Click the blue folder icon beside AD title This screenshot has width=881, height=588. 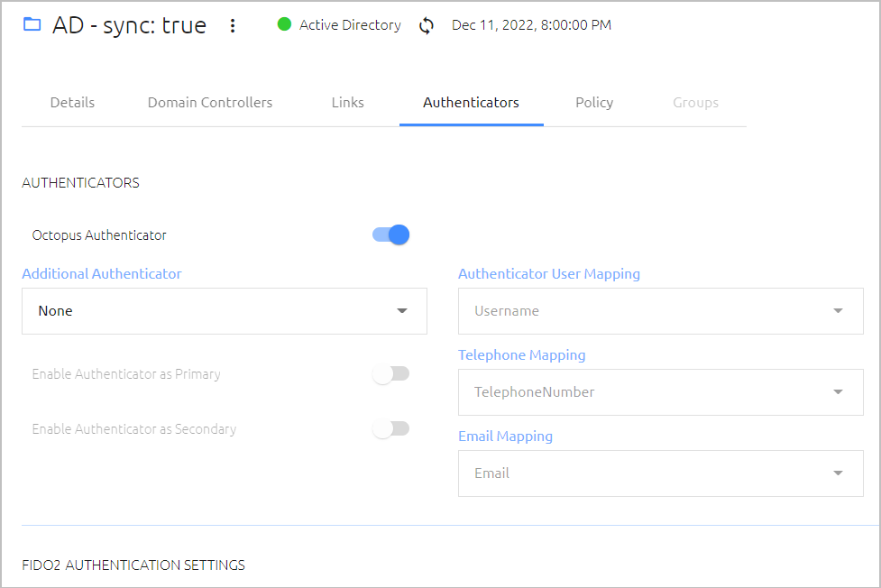(x=32, y=24)
